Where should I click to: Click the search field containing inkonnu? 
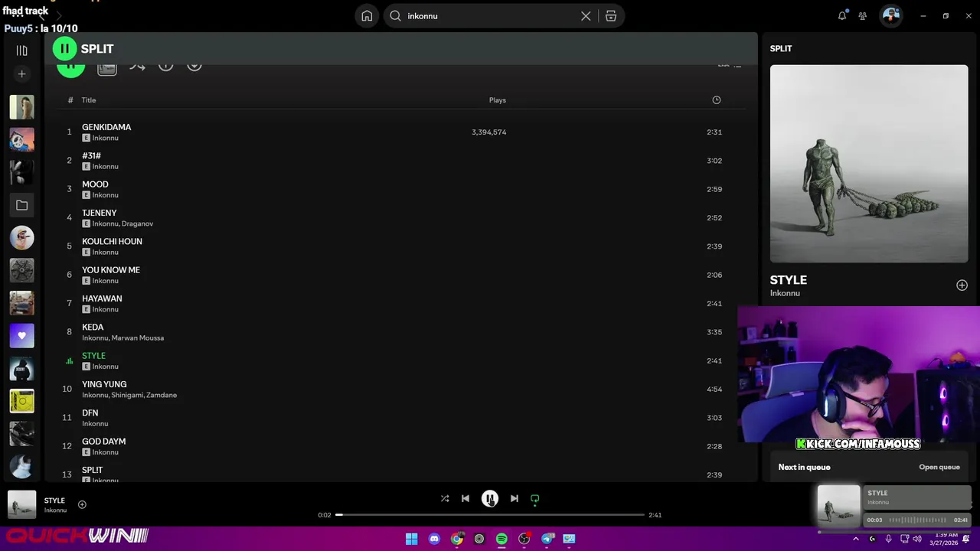coord(490,15)
